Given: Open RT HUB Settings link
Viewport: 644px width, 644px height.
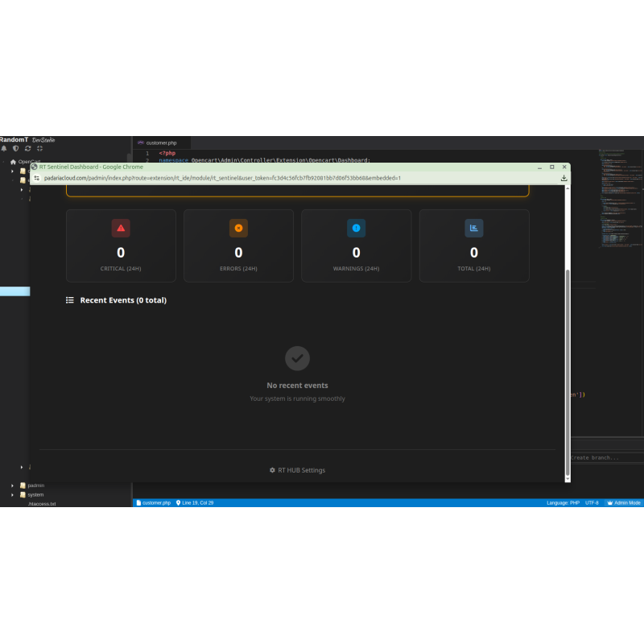Looking at the screenshot, I should coord(297,470).
